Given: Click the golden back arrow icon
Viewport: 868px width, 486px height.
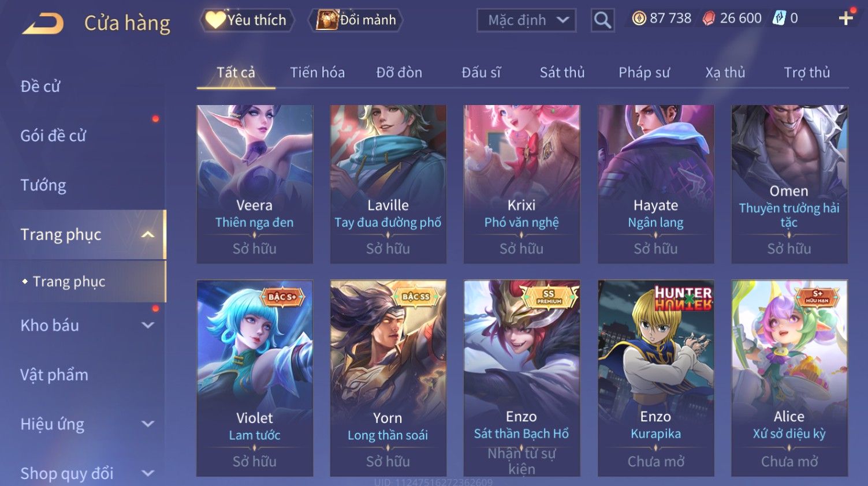Looking at the screenshot, I should (x=43, y=23).
